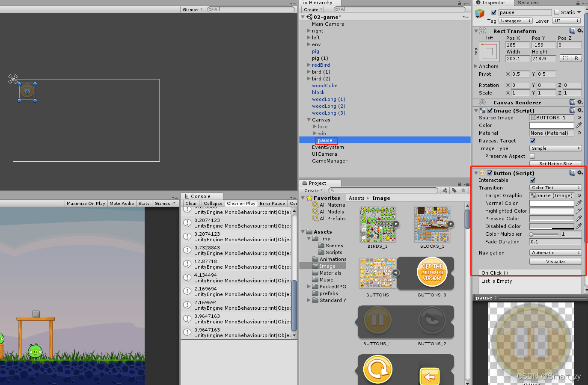Click the anchor preset box icon

coord(490,52)
